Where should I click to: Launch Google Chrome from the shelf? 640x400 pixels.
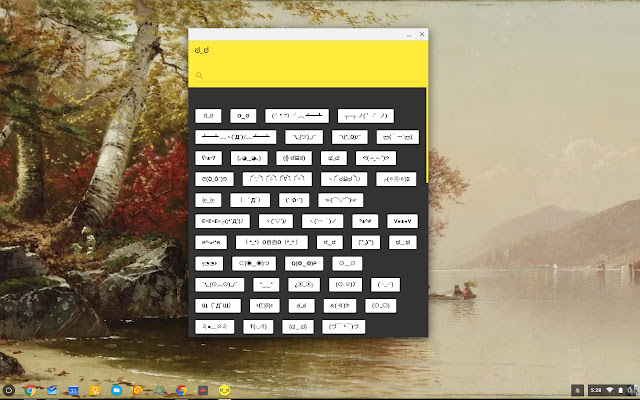point(30,390)
